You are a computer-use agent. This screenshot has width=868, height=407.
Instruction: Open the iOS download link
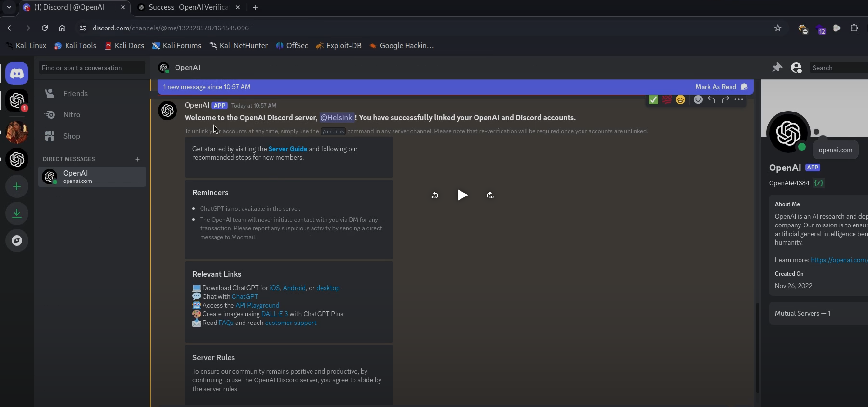pyautogui.click(x=274, y=288)
